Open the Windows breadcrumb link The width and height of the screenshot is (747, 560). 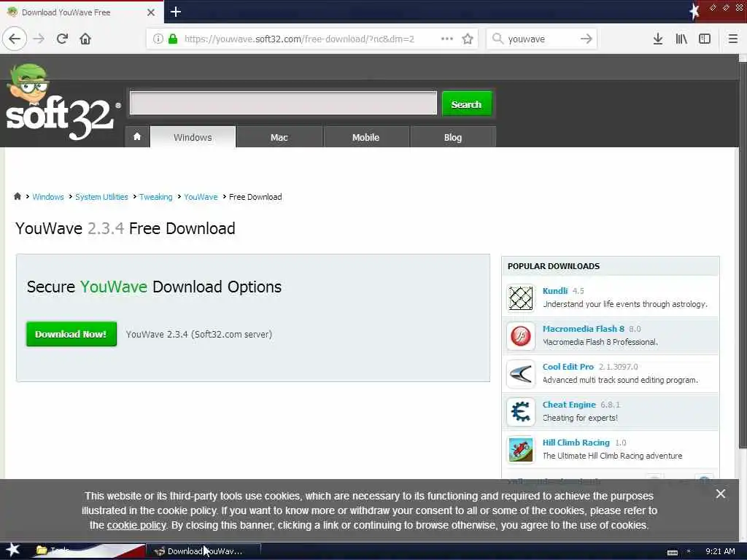[48, 197]
